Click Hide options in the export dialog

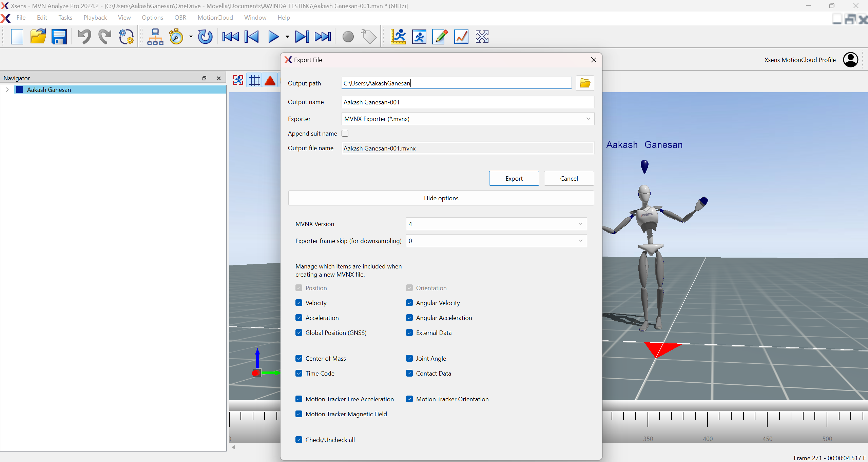(441, 198)
